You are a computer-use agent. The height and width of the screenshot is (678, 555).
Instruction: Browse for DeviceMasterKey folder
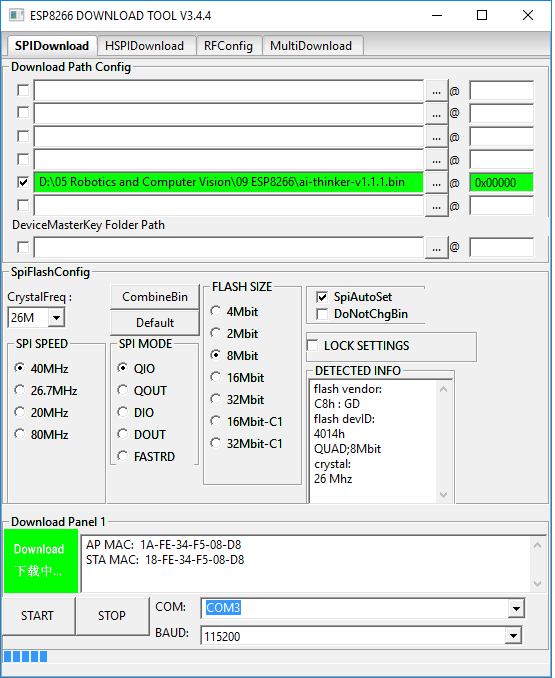tap(436, 247)
